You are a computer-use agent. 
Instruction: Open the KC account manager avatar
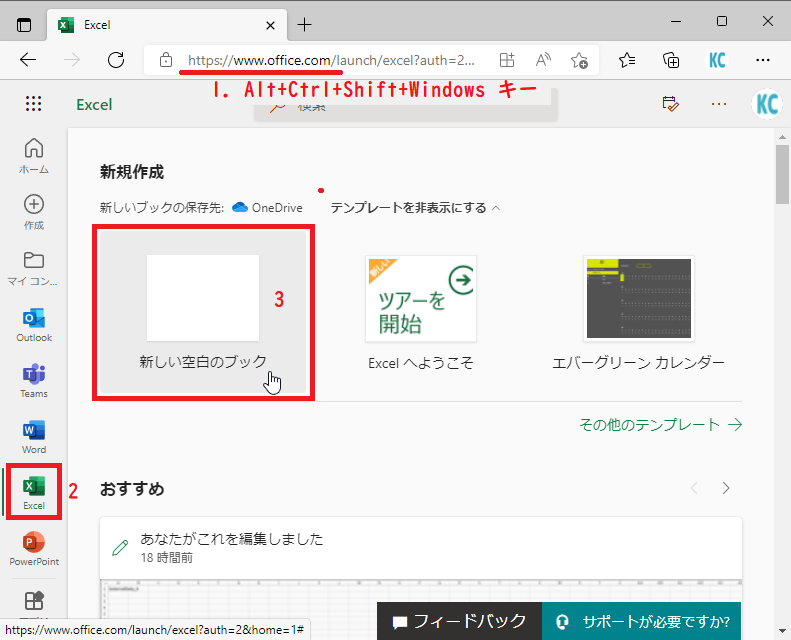(767, 104)
